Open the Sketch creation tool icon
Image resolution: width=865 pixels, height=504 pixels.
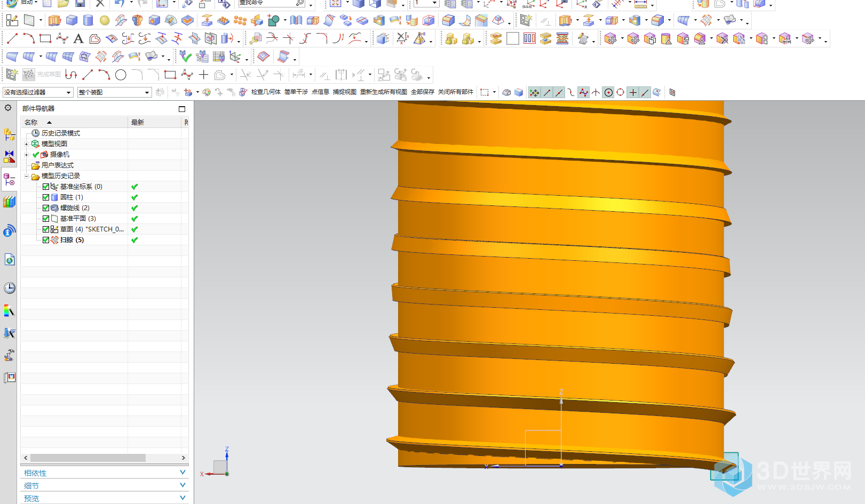click(x=12, y=21)
